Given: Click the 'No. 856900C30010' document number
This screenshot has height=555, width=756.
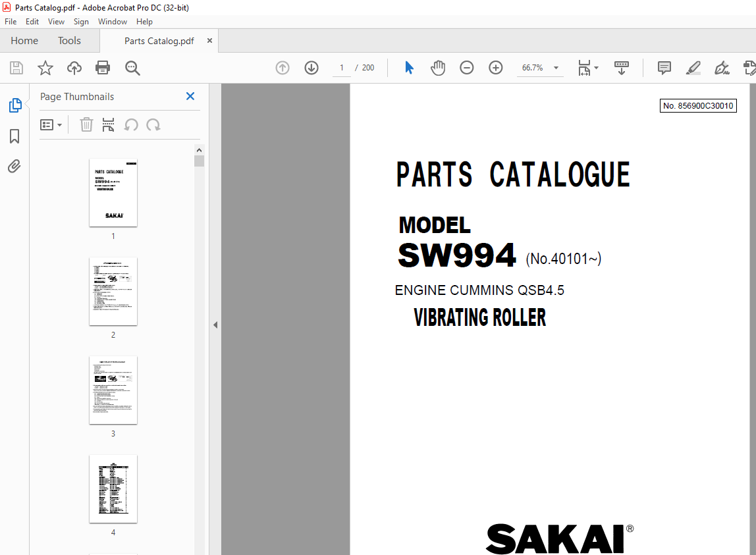Looking at the screenshot, I should point(698,105).
